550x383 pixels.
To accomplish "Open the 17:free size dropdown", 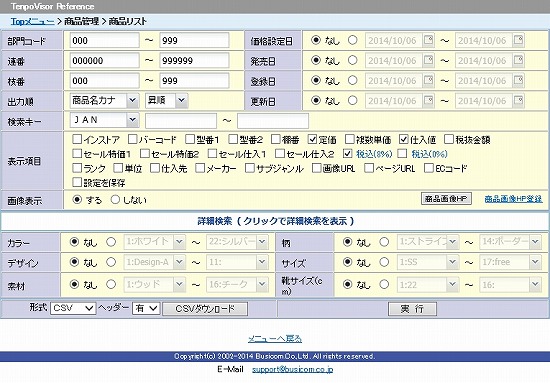I will (510, 262).
